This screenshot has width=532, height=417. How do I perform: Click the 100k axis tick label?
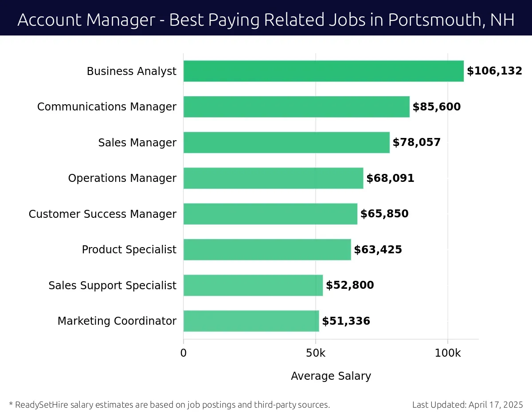(447, 353)
